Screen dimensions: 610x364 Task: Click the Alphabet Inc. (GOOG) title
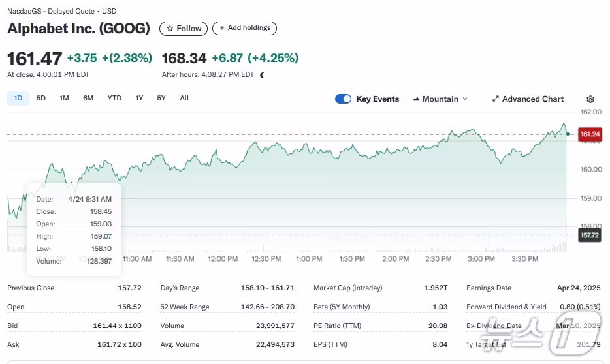coord(78,29)
